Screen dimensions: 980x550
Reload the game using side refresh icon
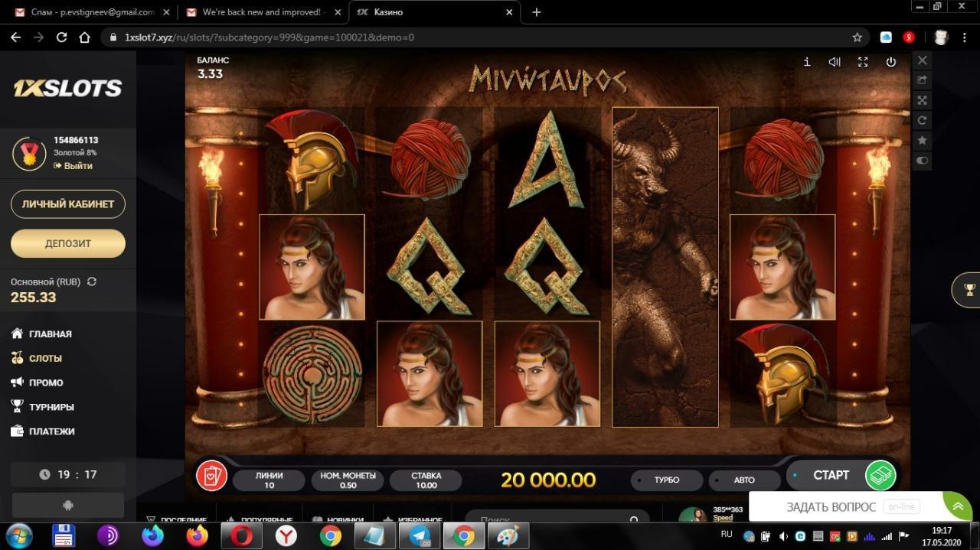pos(923,120)
